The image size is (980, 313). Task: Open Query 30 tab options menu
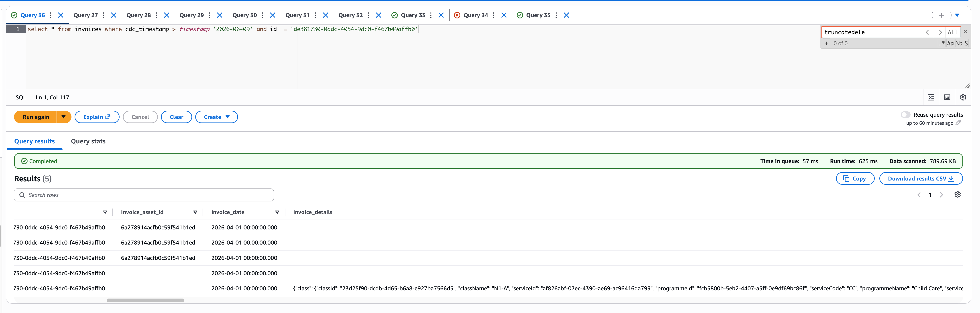(262, 15)
